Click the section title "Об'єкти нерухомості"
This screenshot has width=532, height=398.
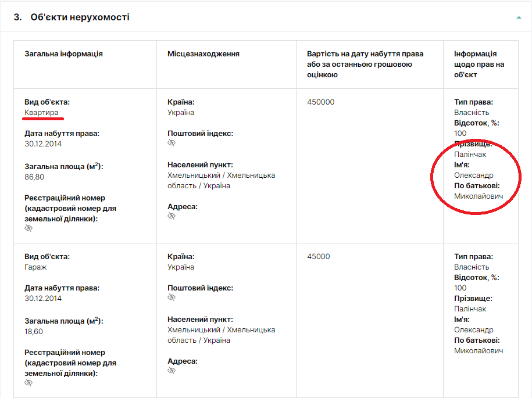coord(80,17)
